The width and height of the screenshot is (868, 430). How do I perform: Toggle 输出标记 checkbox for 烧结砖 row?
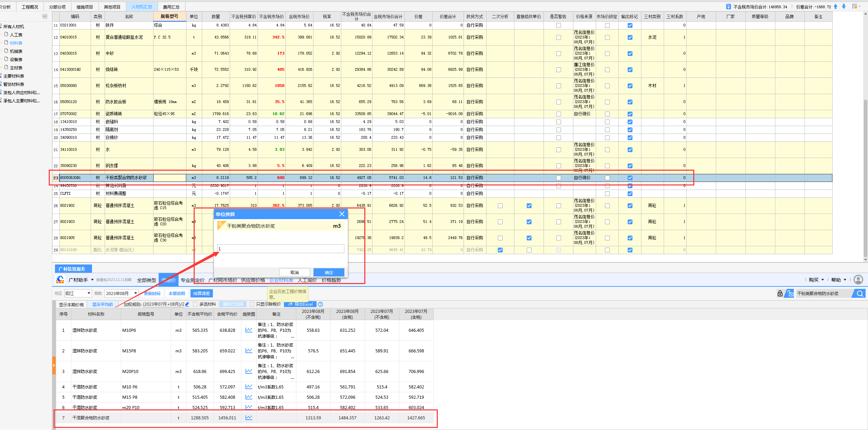point(630,70)
